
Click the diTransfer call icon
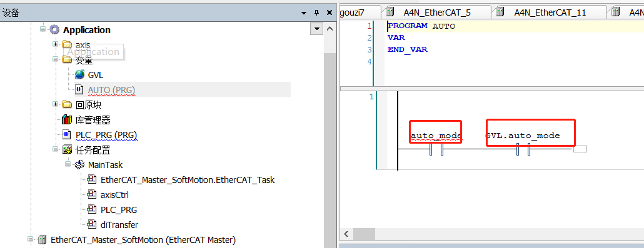92,225
